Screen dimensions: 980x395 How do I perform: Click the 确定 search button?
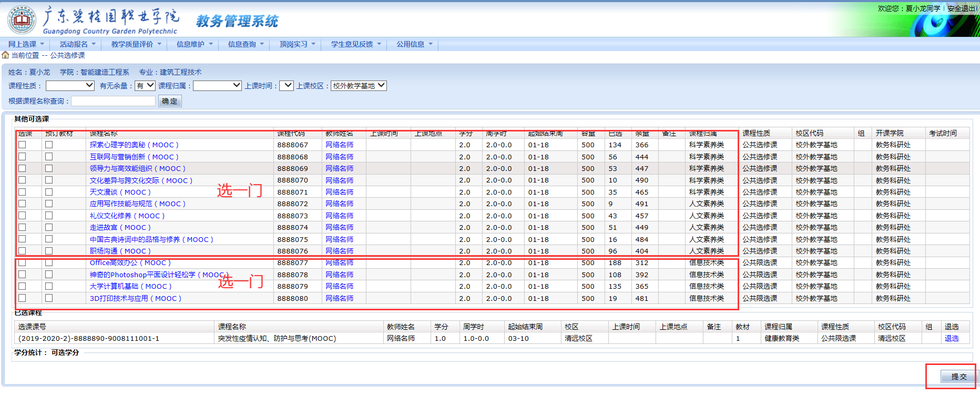[x=170, y=101]
